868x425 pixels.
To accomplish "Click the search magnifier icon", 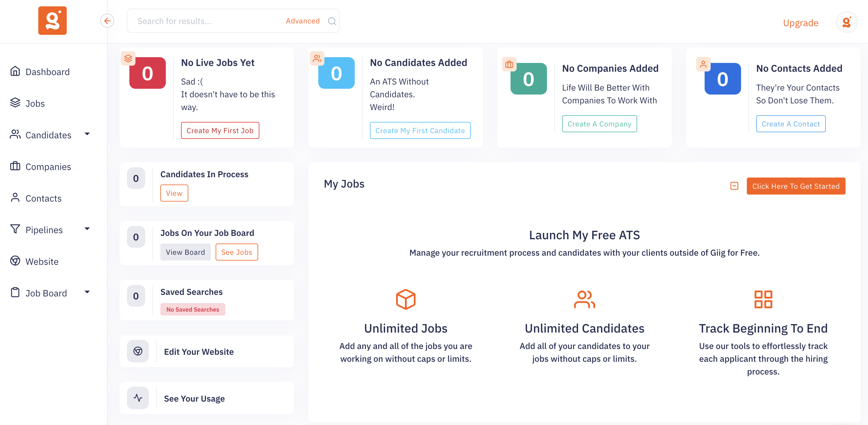I will (332, 21).
